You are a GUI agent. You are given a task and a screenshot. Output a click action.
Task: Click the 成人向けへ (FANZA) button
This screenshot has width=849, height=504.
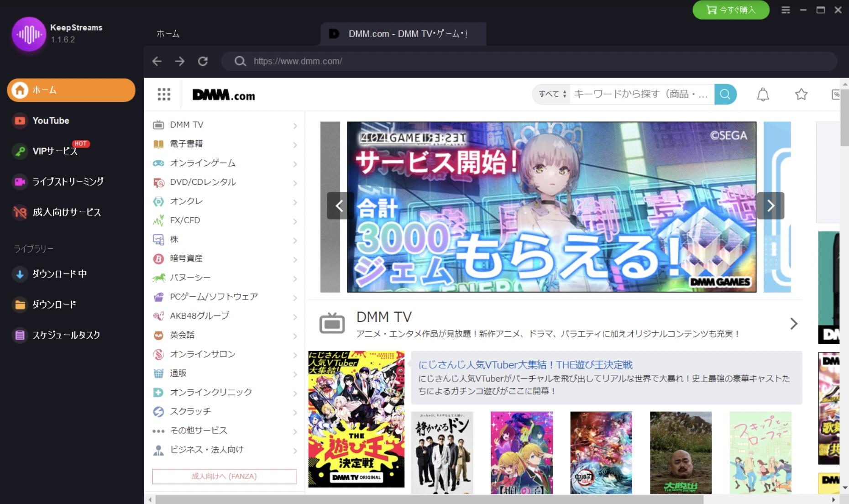224,476
